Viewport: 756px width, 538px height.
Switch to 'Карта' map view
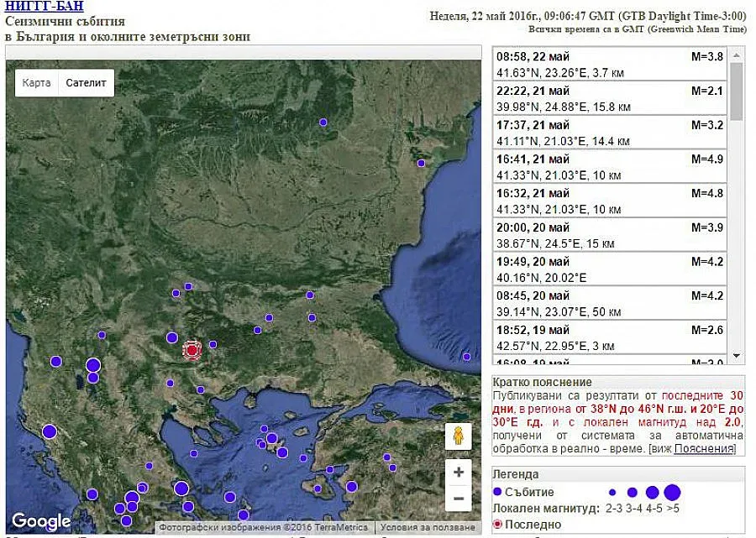pyautogui.click(x=35, y=82)
